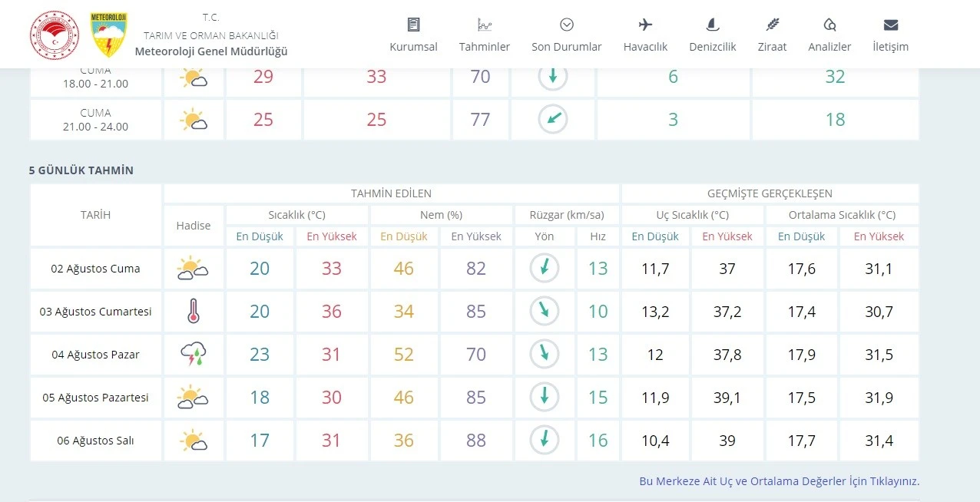Click the thermometer icon for 03 Ağustos Cumartesi
The image size is (980, 502).
(x=194, y=312)
